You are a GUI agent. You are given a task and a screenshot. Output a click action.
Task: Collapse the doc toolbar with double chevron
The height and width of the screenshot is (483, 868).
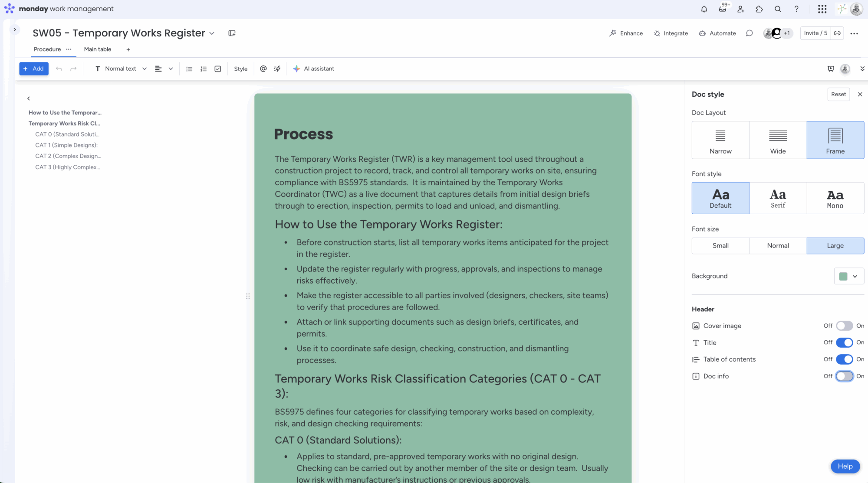point(862,69)
